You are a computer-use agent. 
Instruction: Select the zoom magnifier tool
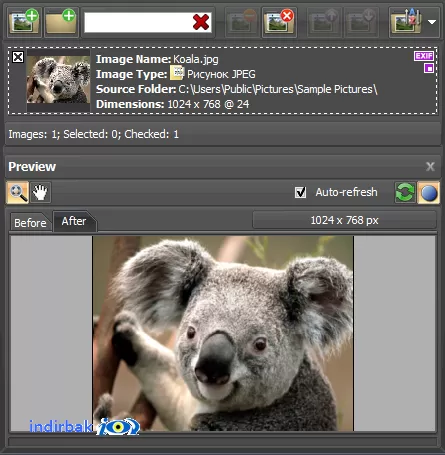(17, 193)
